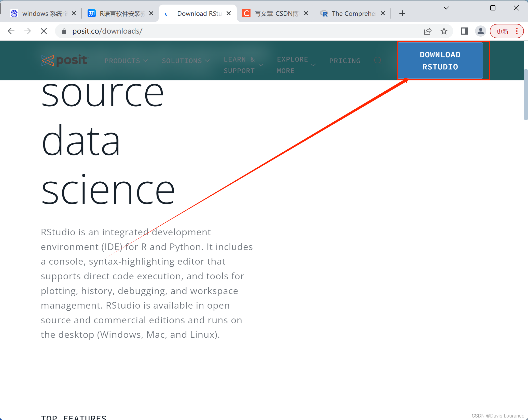The width and height of the screenshot is (528, 420).
Task: Open the posit logo homepage link
Action: click(x=65, y=61)
